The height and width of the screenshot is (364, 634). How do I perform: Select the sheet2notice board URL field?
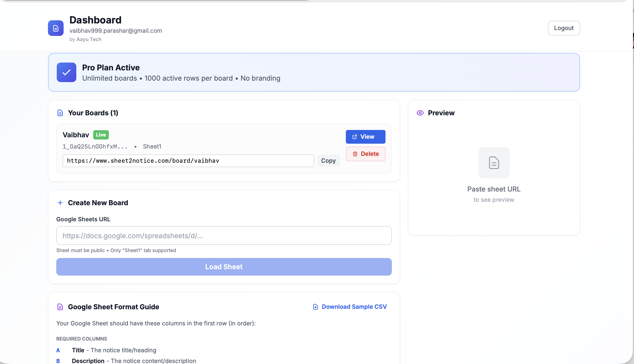tap(188, 161)
